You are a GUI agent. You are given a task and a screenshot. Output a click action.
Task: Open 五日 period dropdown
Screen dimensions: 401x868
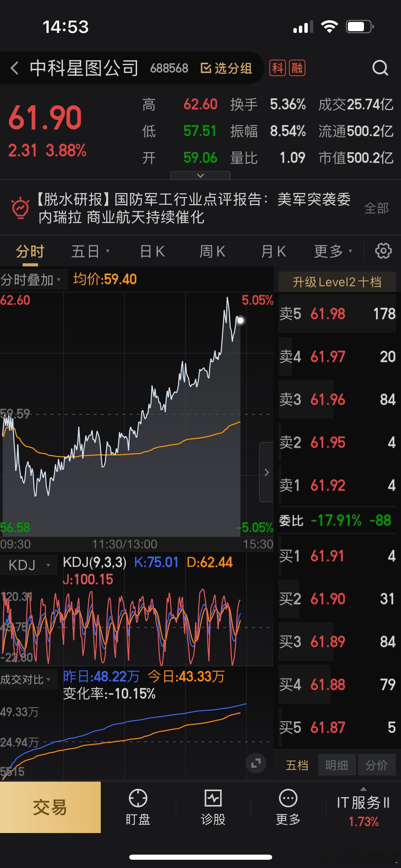tap(90, 251)
